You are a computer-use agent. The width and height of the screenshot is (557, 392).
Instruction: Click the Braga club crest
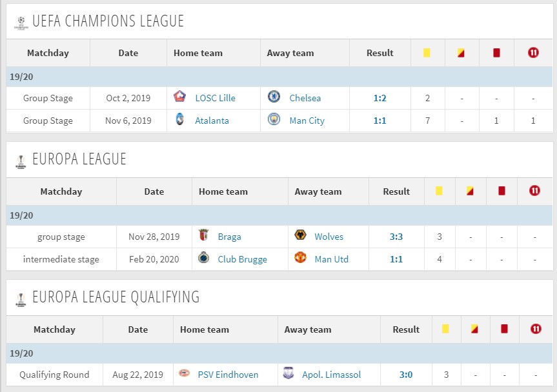coord(203,235)
